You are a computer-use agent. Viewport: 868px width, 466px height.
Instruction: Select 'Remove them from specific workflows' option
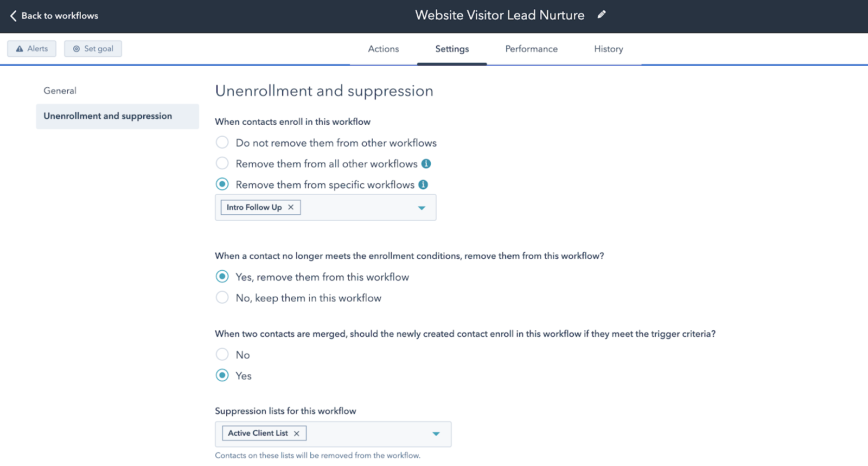(x=222, y=184)
